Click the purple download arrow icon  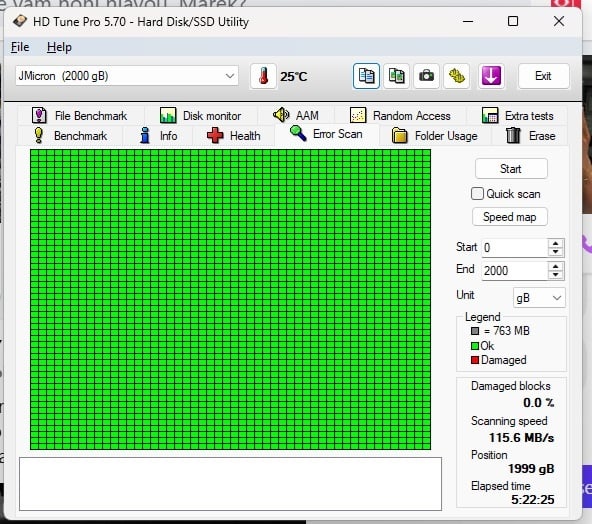pos(491,76)
